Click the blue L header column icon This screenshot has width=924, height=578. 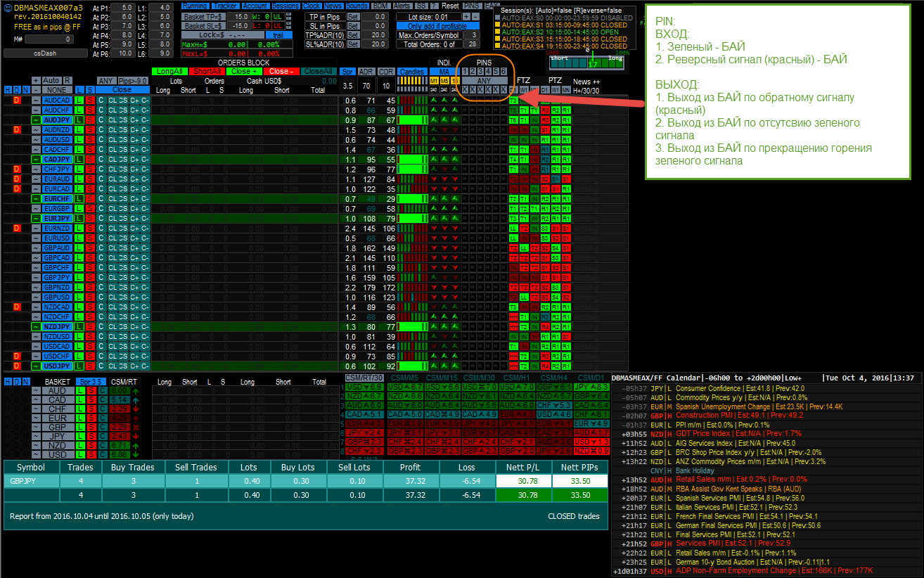[x=79, y=90]
